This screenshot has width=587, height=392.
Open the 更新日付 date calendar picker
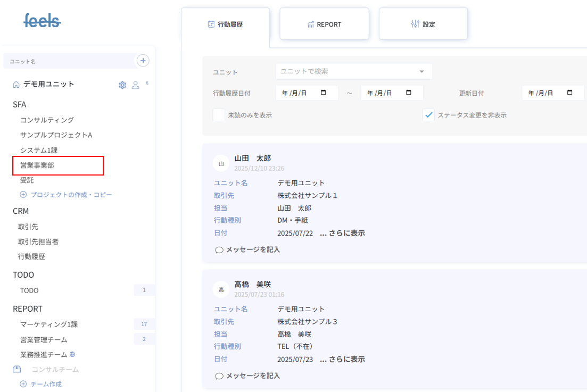[570, 93]
